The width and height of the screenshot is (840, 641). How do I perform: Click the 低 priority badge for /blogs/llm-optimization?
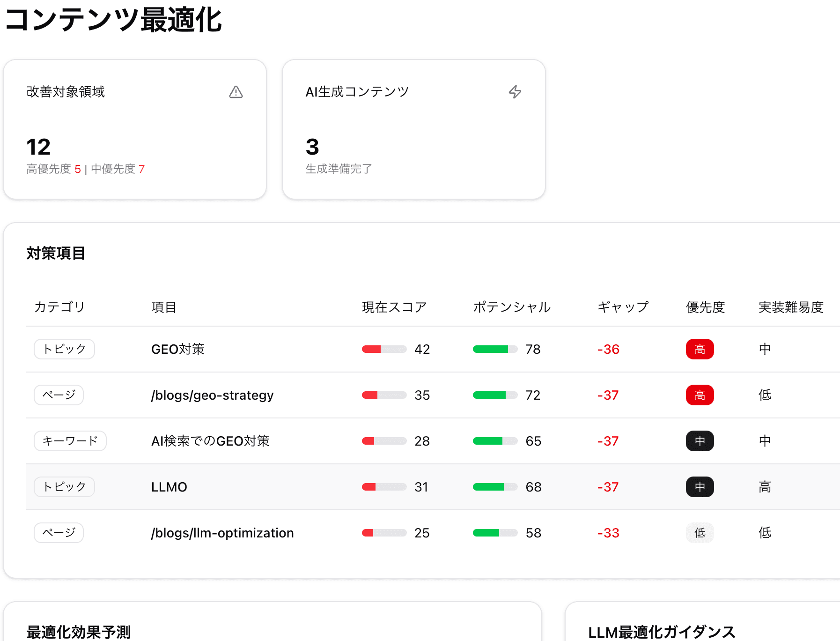700,532
